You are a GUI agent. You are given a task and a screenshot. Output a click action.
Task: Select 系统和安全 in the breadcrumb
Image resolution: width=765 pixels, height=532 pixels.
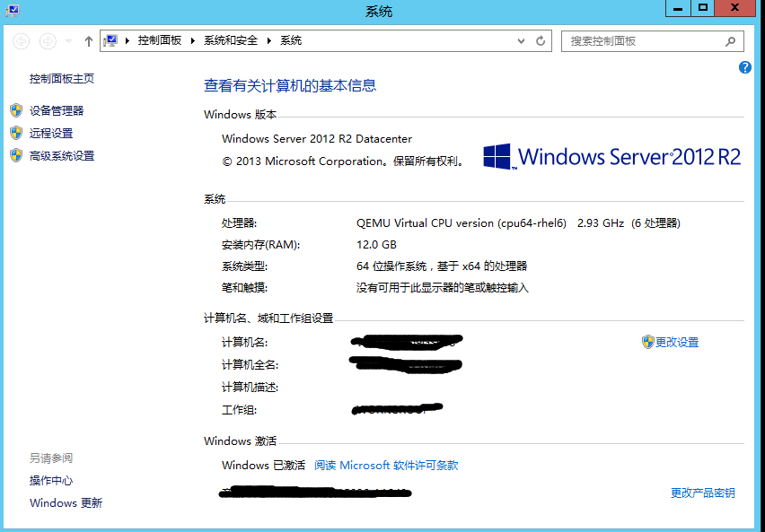[231, 40]
